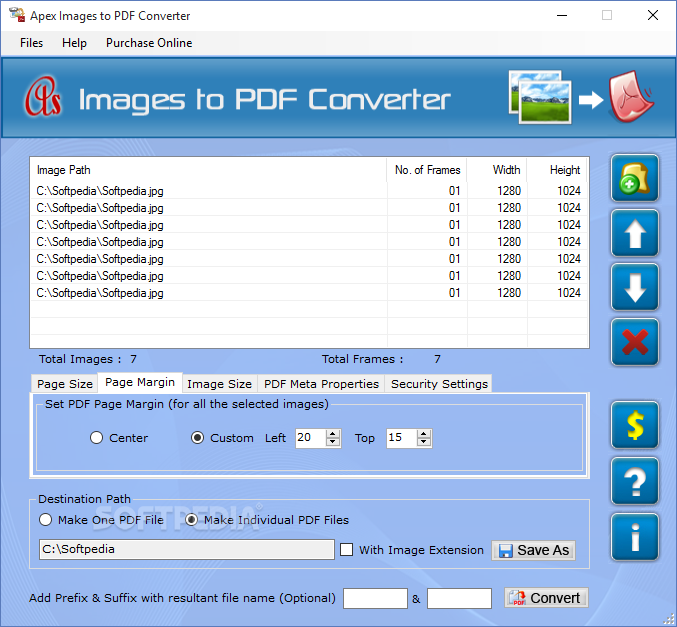Click the Convert button
The height and width of the screenshot is (627, 677).
(x=546, y=598)
